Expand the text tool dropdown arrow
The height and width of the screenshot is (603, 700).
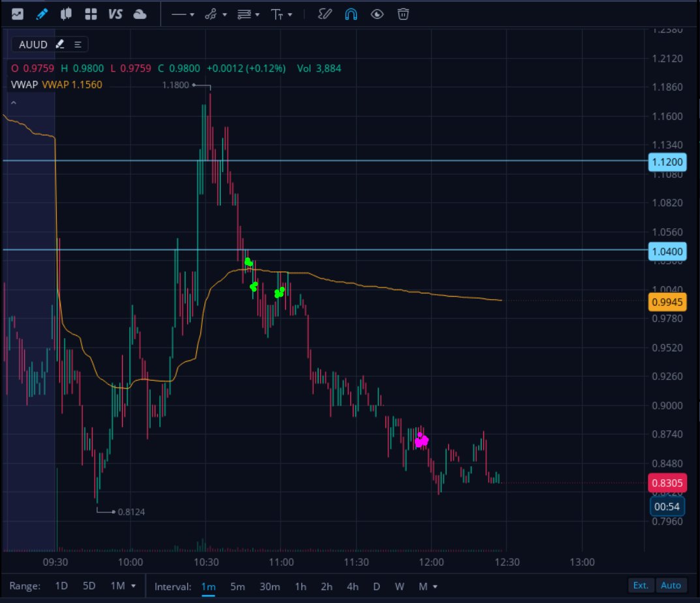click(x=290, y=15)
